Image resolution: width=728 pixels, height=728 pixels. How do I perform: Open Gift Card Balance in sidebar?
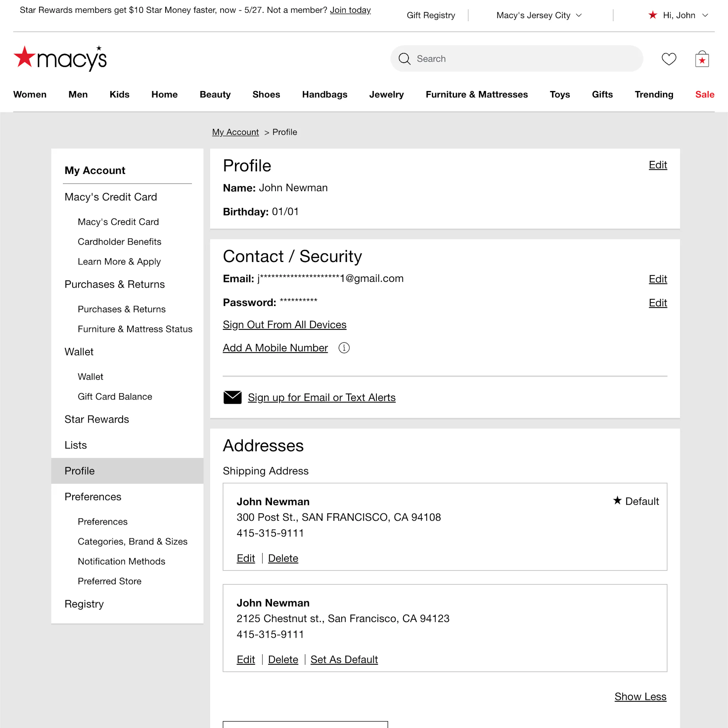pyautogui.click(x=114, y=396)
